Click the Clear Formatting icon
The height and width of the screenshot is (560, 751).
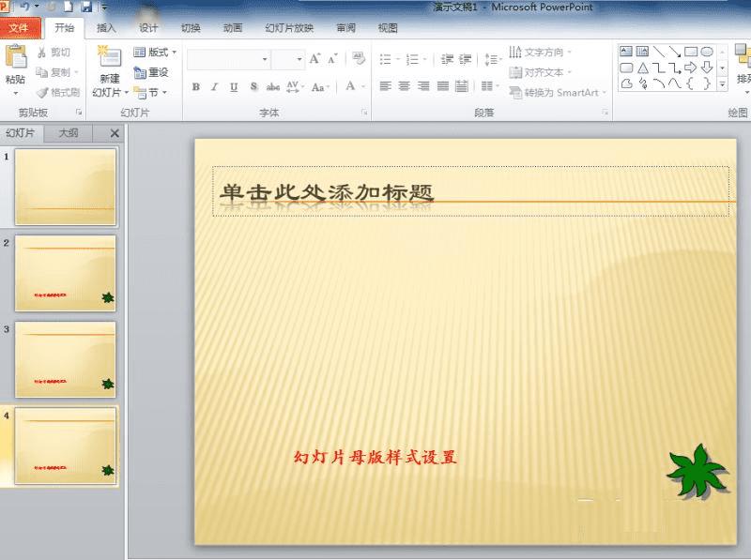coord(359,58)
